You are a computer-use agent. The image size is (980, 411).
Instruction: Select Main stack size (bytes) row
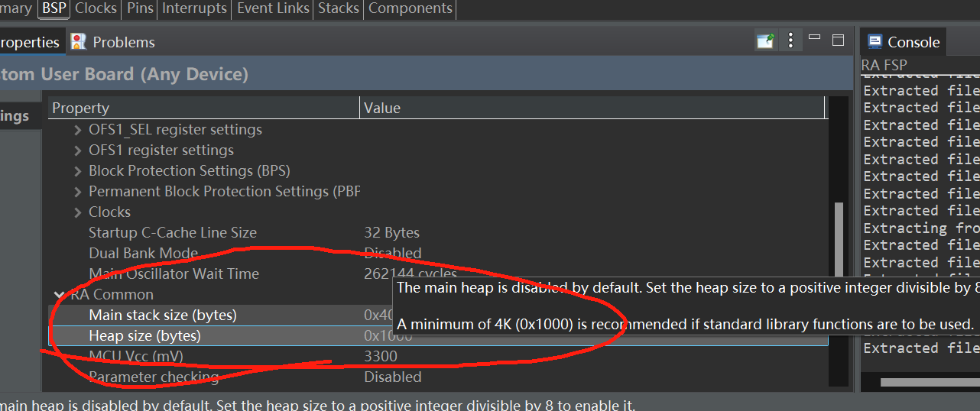tap(163, 315)
